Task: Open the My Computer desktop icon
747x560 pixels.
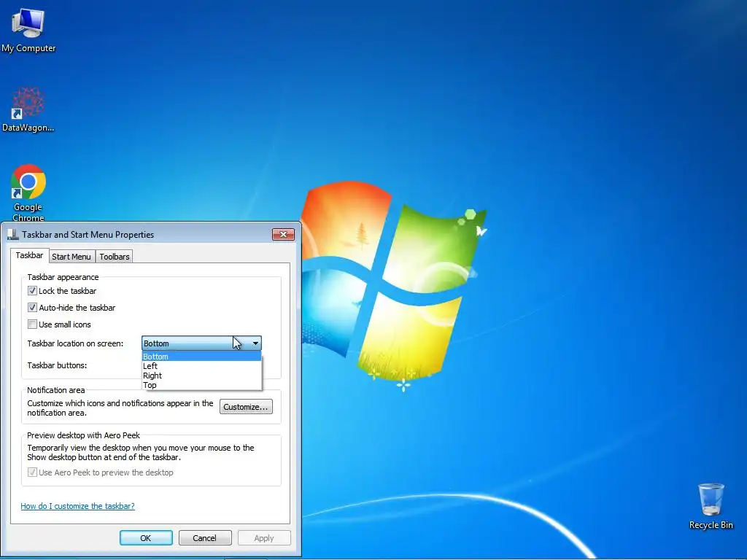Action: tap(28, 31)
